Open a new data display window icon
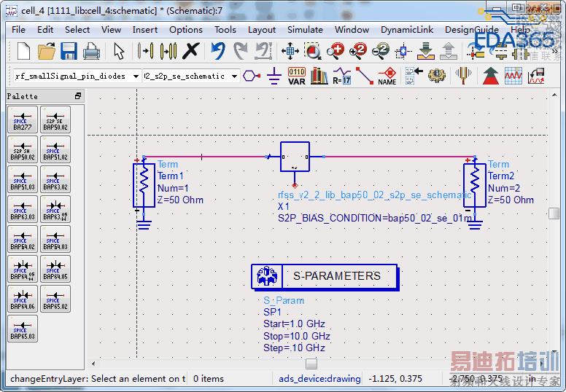Viewport: 566px width, 392px height. click(513, 76)
